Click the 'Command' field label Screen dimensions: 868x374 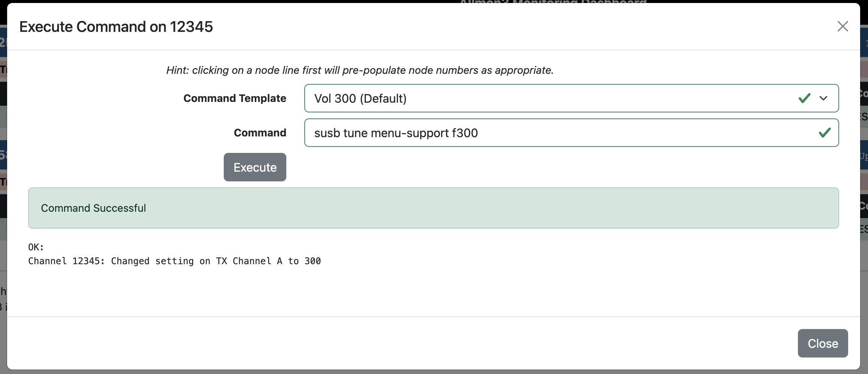coord(260,133)
